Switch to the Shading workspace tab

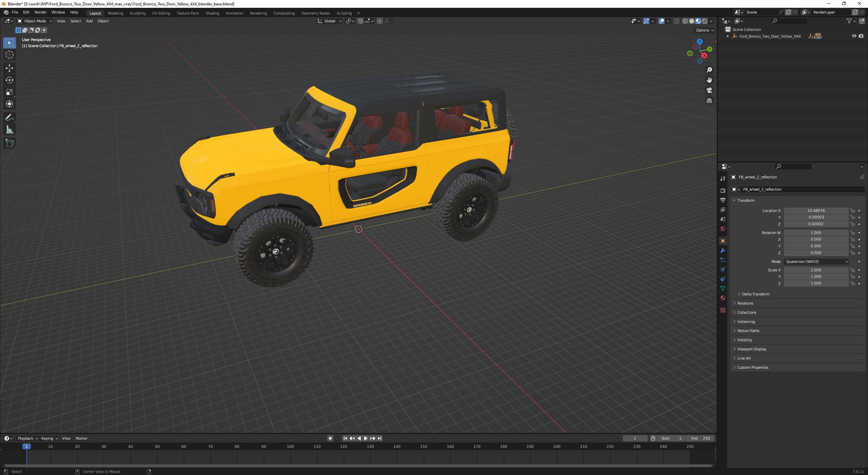212,13
